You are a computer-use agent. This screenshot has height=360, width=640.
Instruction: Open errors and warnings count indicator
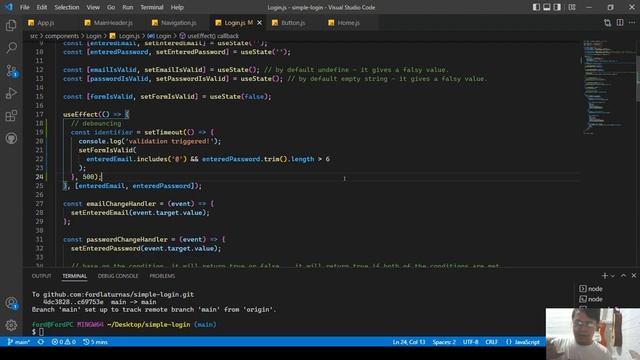[x=63, y=342]
